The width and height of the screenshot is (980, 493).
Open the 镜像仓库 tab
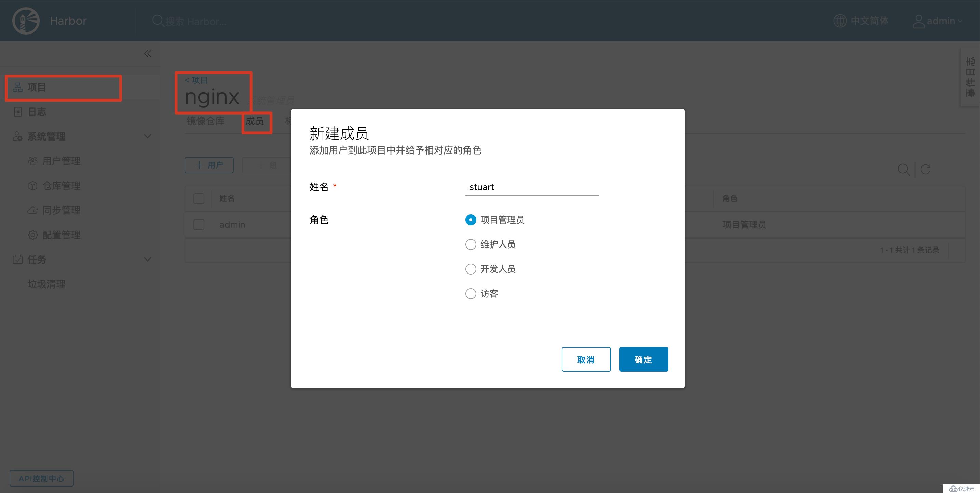(205, 121)
